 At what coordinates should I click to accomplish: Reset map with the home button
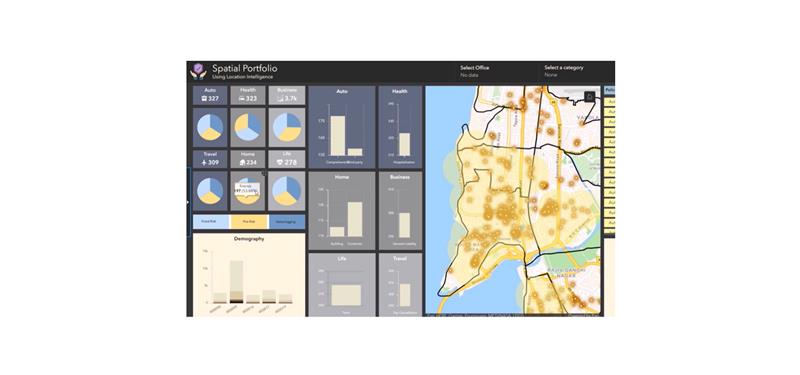(x=589, y=97)
